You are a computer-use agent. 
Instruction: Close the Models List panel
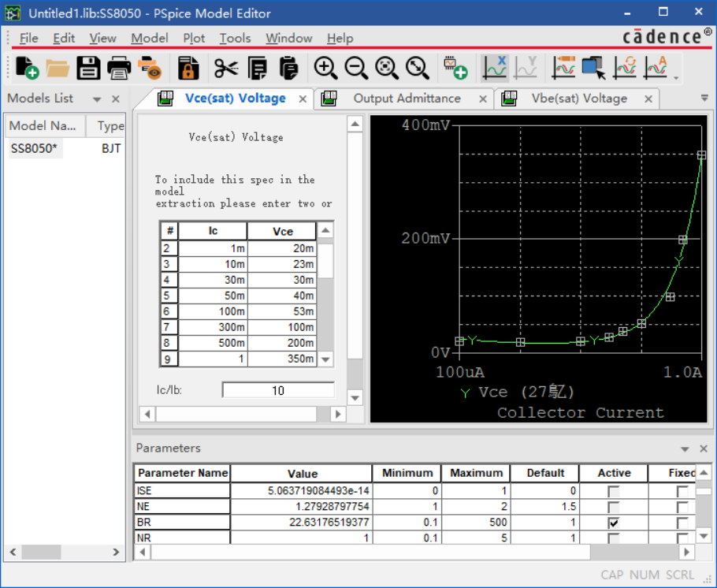[x=116, y=99]
